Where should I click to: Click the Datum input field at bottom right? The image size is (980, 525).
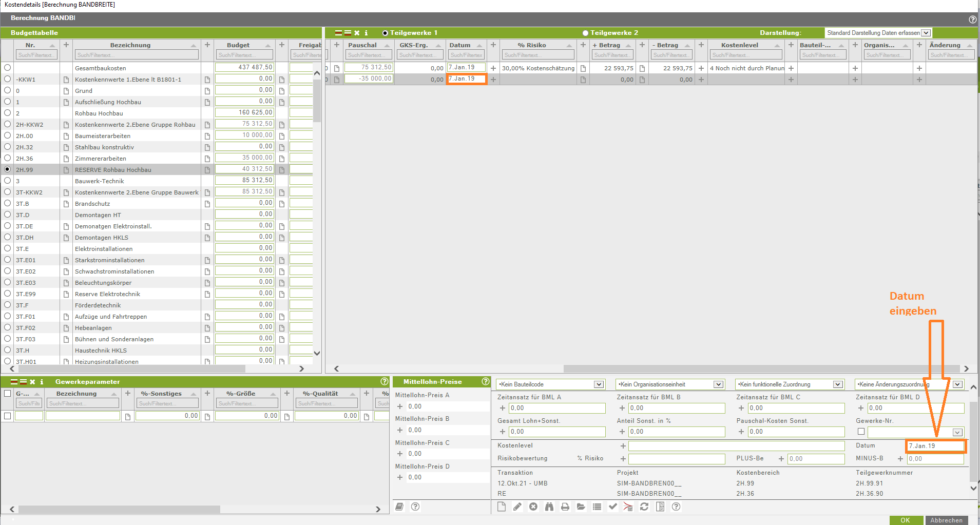(x=935, y=446)
